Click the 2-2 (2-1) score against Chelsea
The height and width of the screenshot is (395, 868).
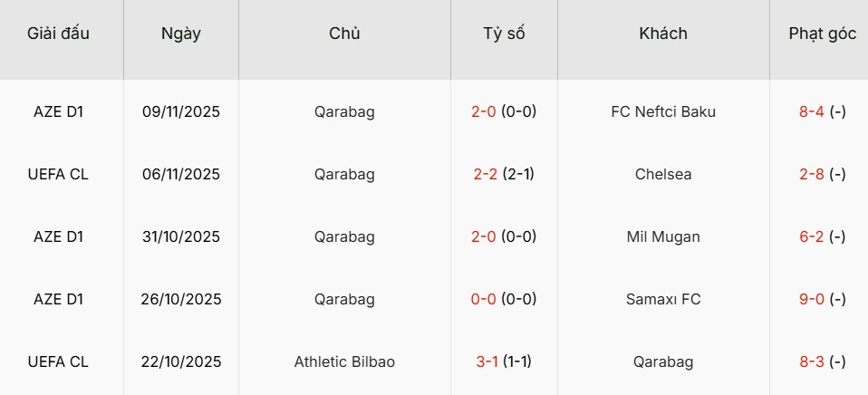pos(504,175)
